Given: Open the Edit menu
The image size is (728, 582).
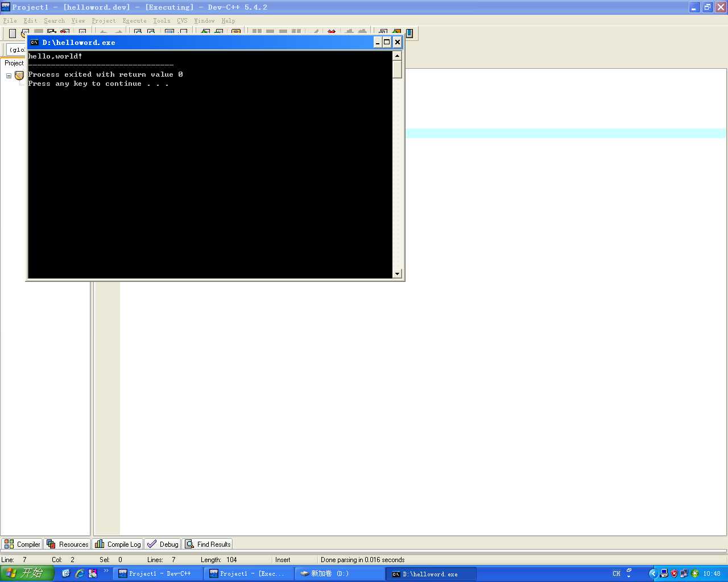Looking at the screenshot, I should 30,20.
